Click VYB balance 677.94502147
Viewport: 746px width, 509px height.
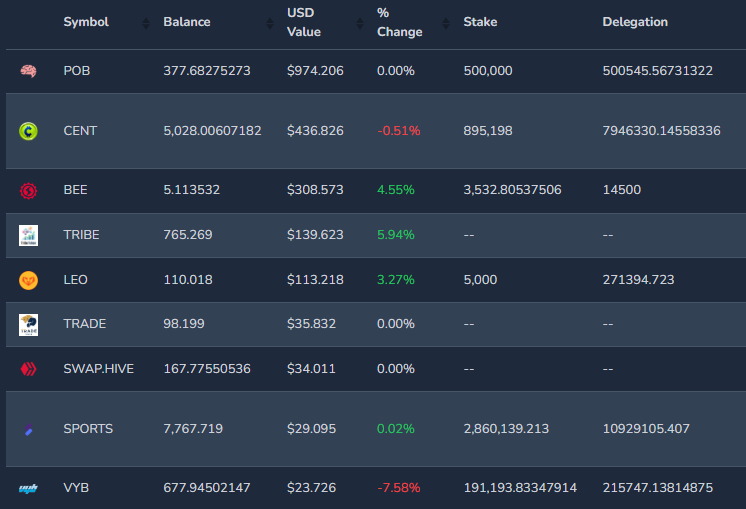207,488
